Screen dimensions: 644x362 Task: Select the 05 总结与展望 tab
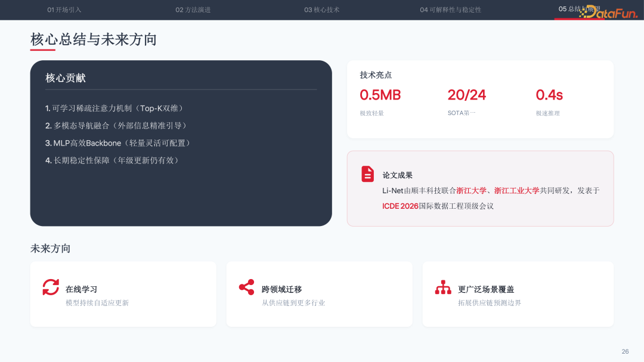tap(579, 9)
